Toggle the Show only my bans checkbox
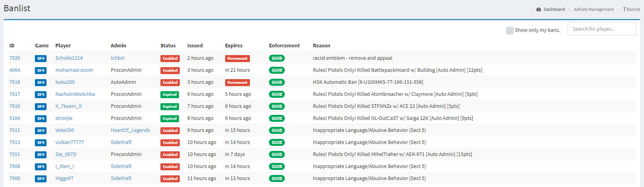Image resolution: width=644 pixels, height=187 pixels. 510,30
